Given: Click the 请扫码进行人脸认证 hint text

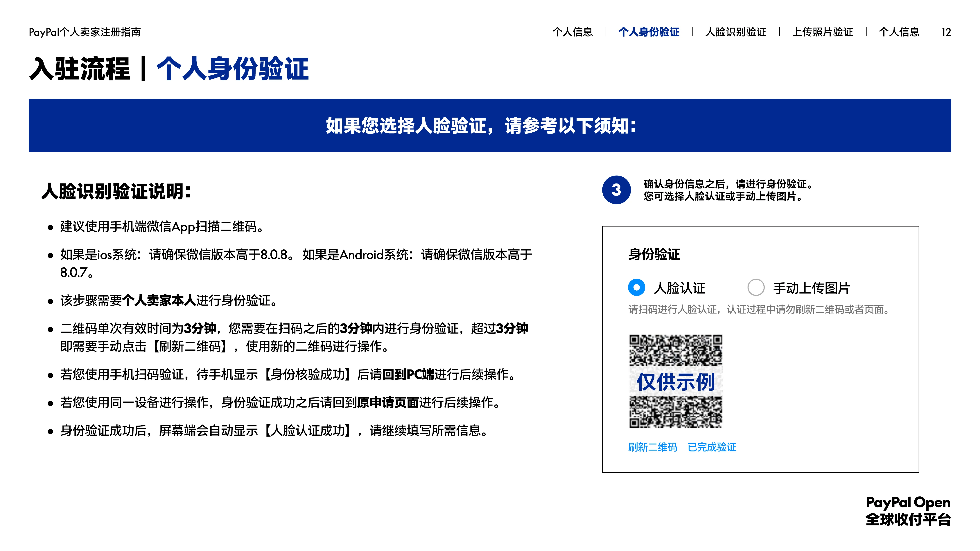Looking at the screenshot, I should (759, 309).
